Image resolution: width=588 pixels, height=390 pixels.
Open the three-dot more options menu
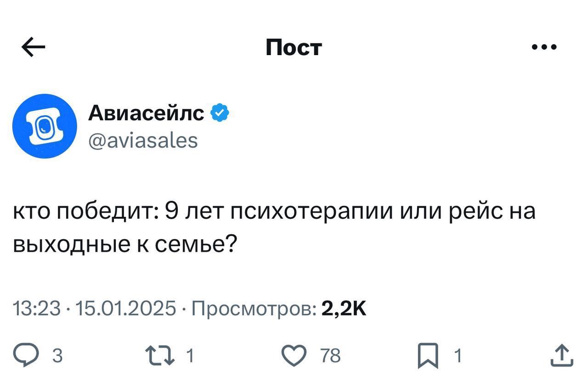tap(544, 47)
